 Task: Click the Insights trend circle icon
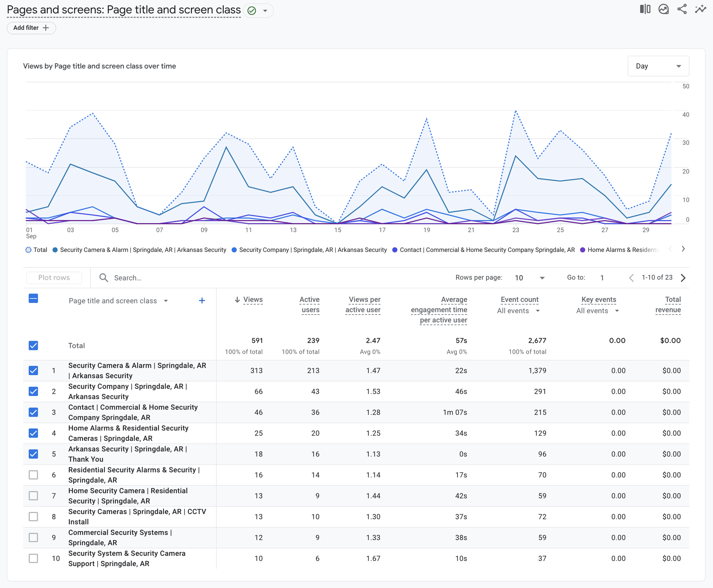pos(664,9)
